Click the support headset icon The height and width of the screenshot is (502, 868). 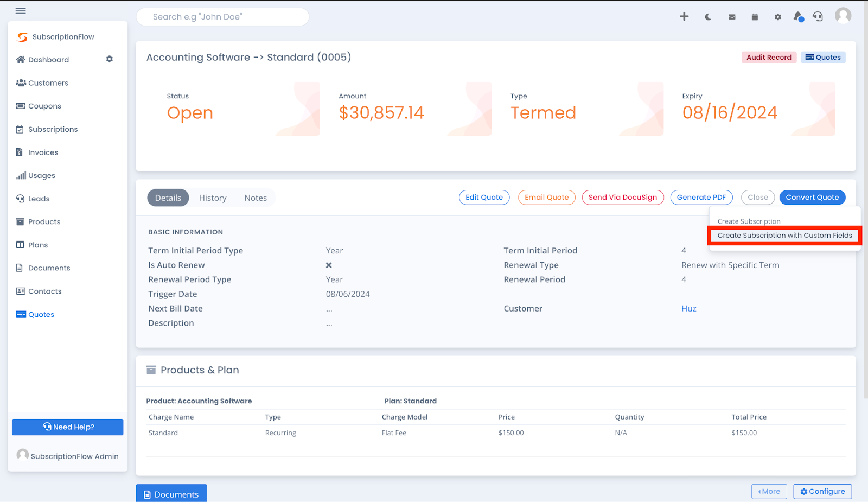pyautogui.click(x=818, y=17)
